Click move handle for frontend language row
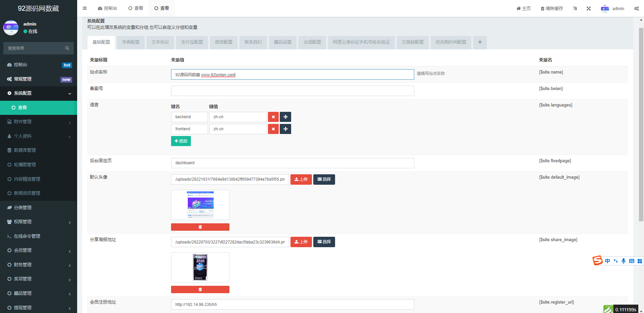644x313 pixels. [x=285, y=129]
